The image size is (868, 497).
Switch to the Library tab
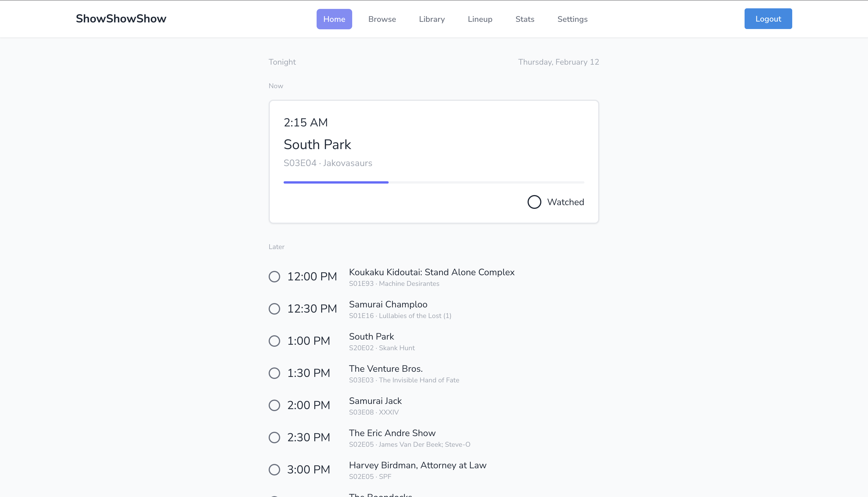click(432, 19)
